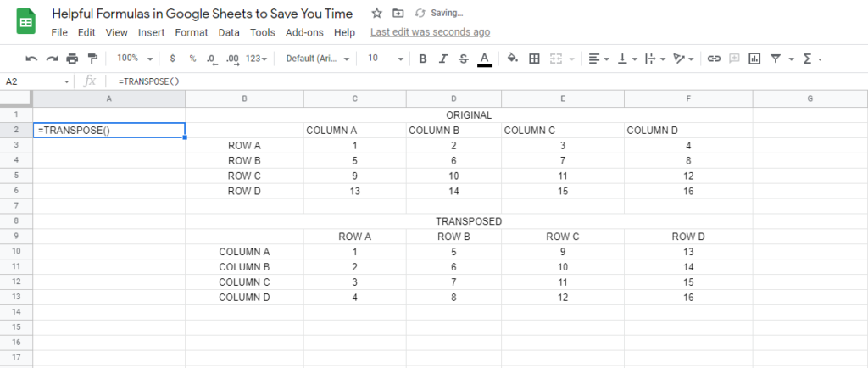Star this document with the star icon
The height and width of the screenshot is (368, 868).
click(376, 14)
